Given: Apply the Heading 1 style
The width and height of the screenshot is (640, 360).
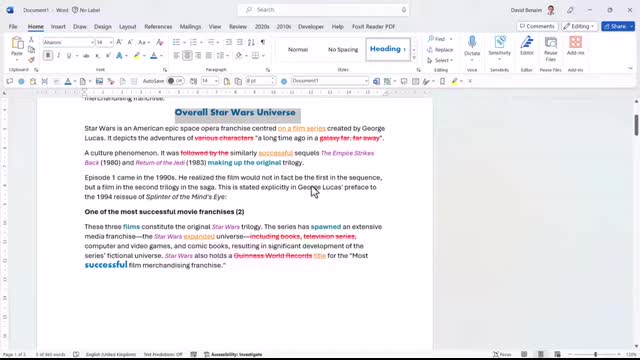Looking at the screenshot, I should (x=388, y=49).
